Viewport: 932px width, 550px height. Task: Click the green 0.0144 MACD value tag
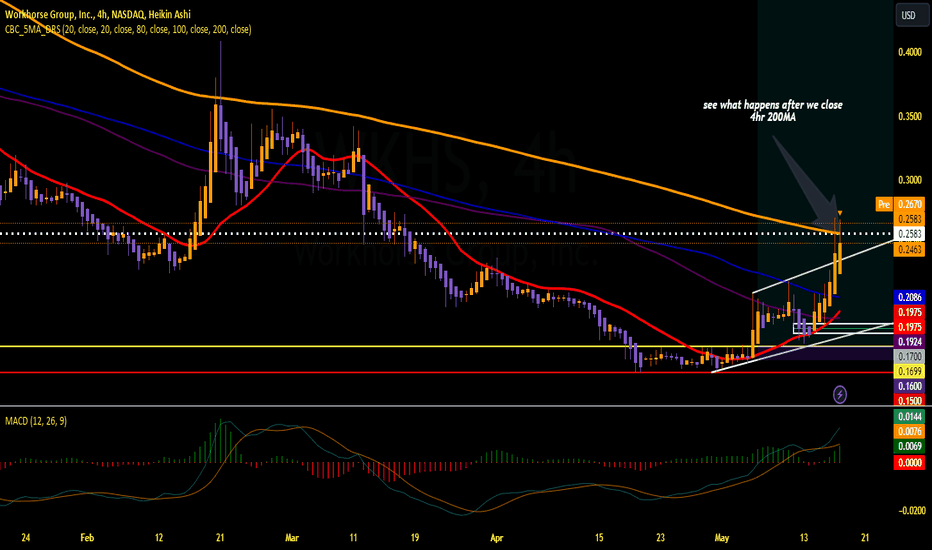pos(909,417)
